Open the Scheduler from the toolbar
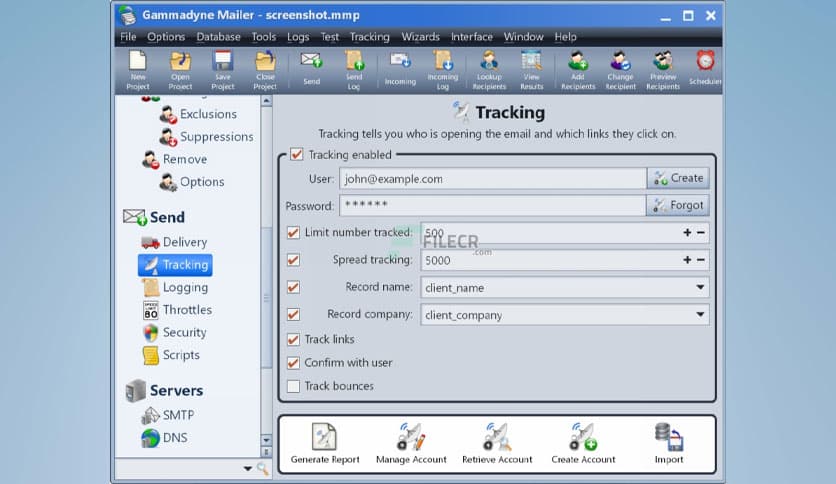 pos(705,68)
